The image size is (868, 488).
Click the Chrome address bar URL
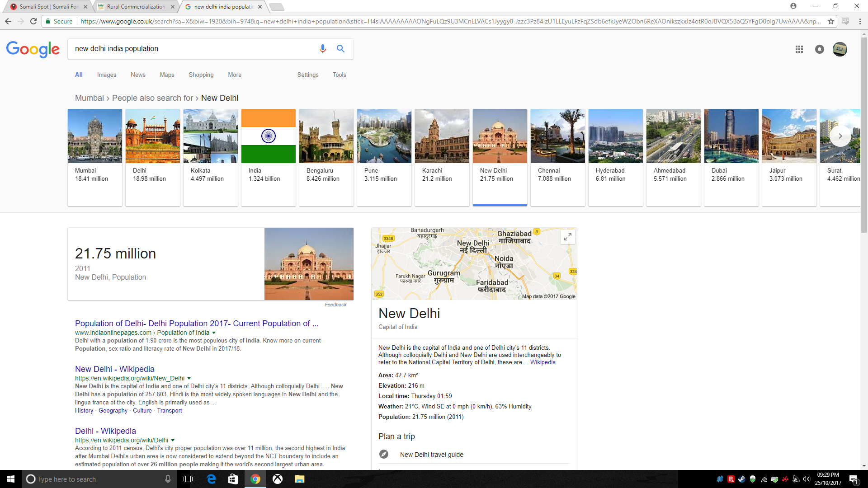point(450,21)
